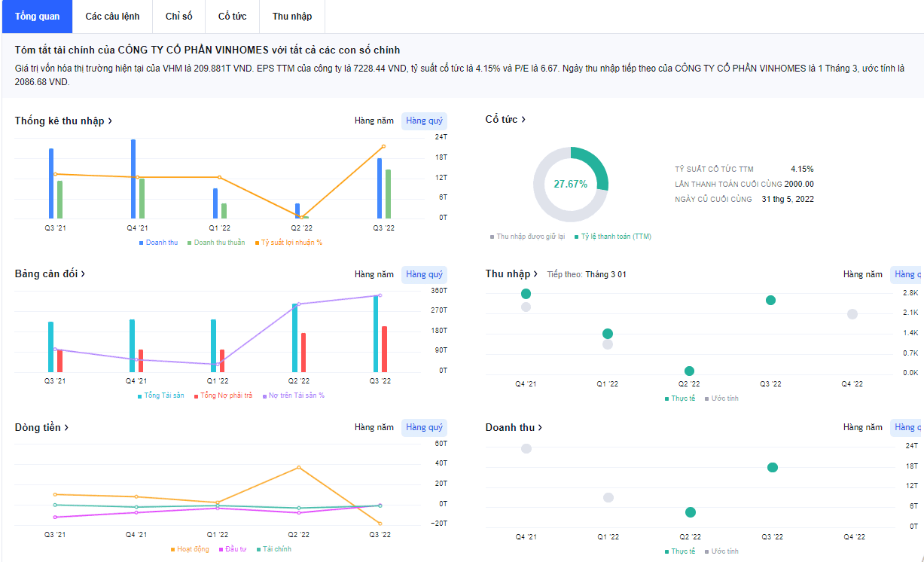Image resolution: width=924 pixels, height=562 pixels.
Task: Select the Q2 '22 actual dot in Thu nhập chart
Action: pos(689,371)
